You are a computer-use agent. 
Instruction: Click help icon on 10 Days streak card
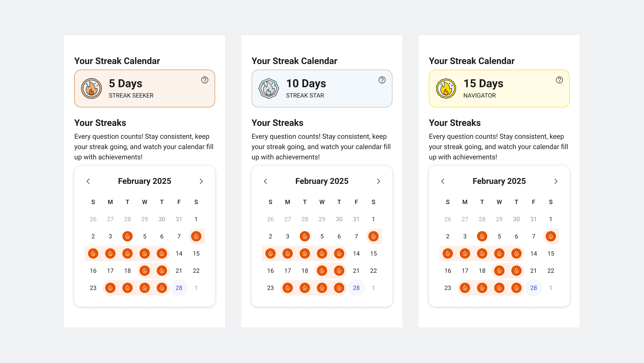tap(382, 80)
